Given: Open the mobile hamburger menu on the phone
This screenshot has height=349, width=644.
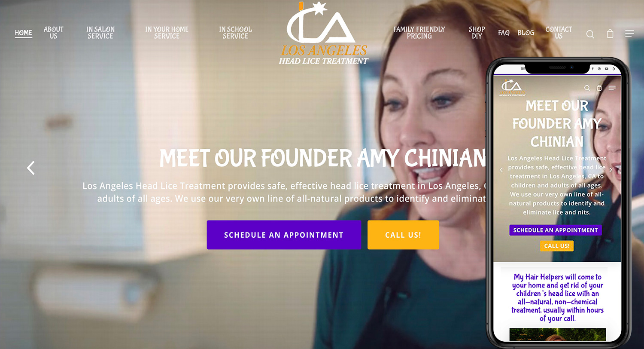Looking at the screenshot, I should pyautogui.click(x=612, y=88).
